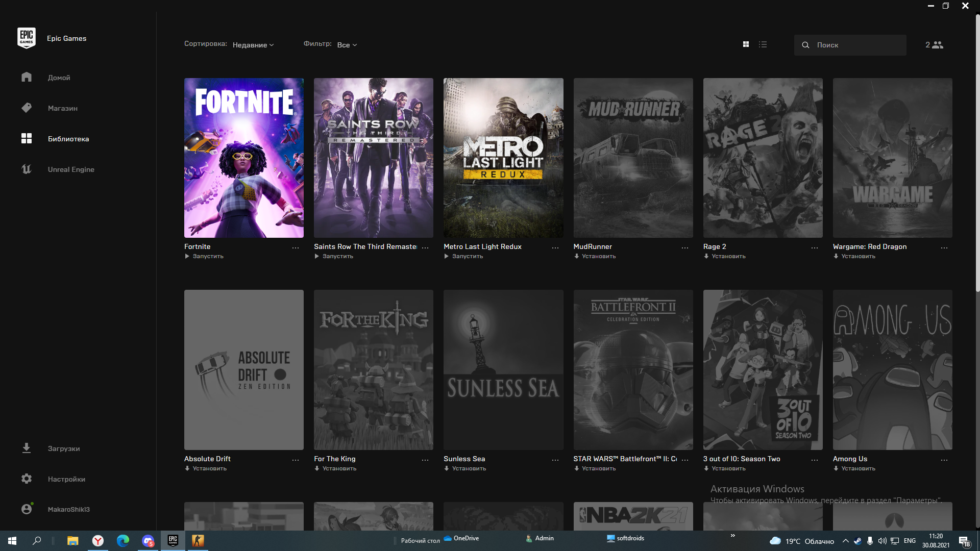Open Battlefront II three-dot options menu
This screenshot has height=551, width=980.
[685, 460]
